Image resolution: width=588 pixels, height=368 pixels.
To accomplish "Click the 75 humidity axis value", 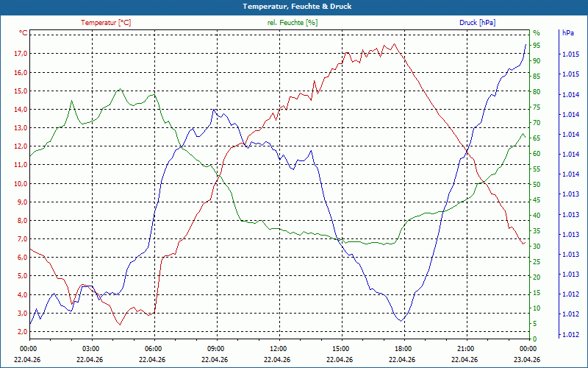I will pyautogui.click(x=537, y=107).
